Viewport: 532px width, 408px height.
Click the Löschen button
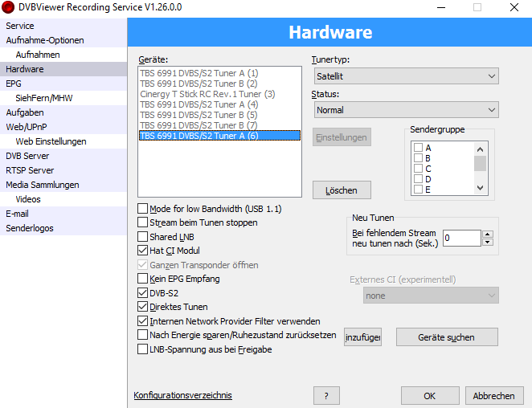click(341, 190)
